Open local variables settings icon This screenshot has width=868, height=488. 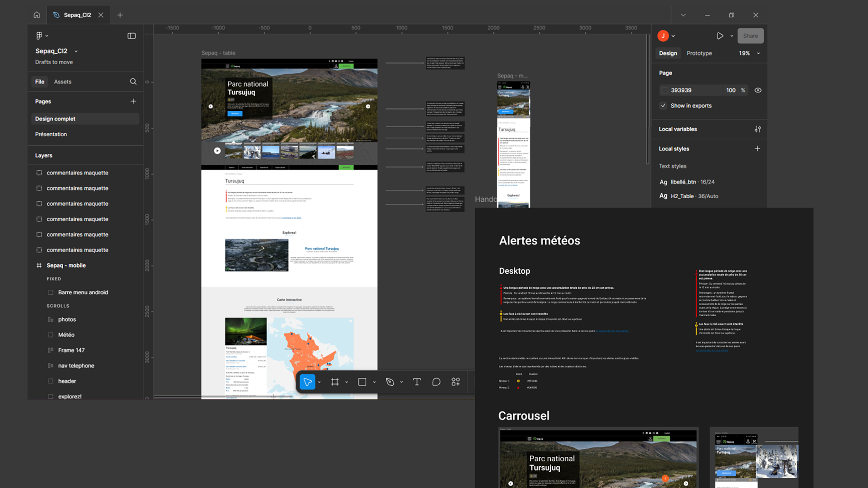tap(757, 129)
